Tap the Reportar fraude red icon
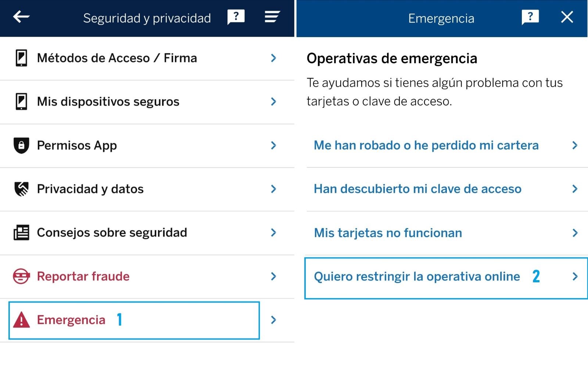588x380 pixels. [21, 276]
